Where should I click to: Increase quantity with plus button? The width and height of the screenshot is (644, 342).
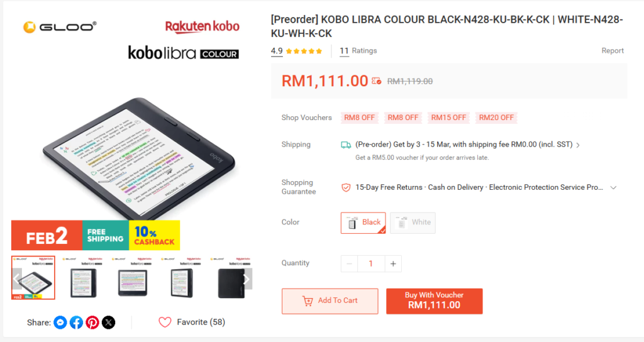click(393, 263)
